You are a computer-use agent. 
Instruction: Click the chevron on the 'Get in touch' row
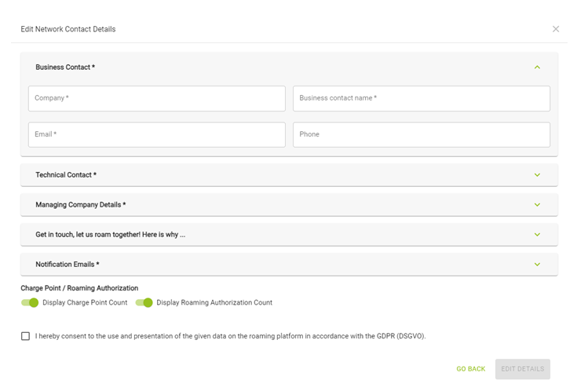pyautogui.click(x=537, y=235)
